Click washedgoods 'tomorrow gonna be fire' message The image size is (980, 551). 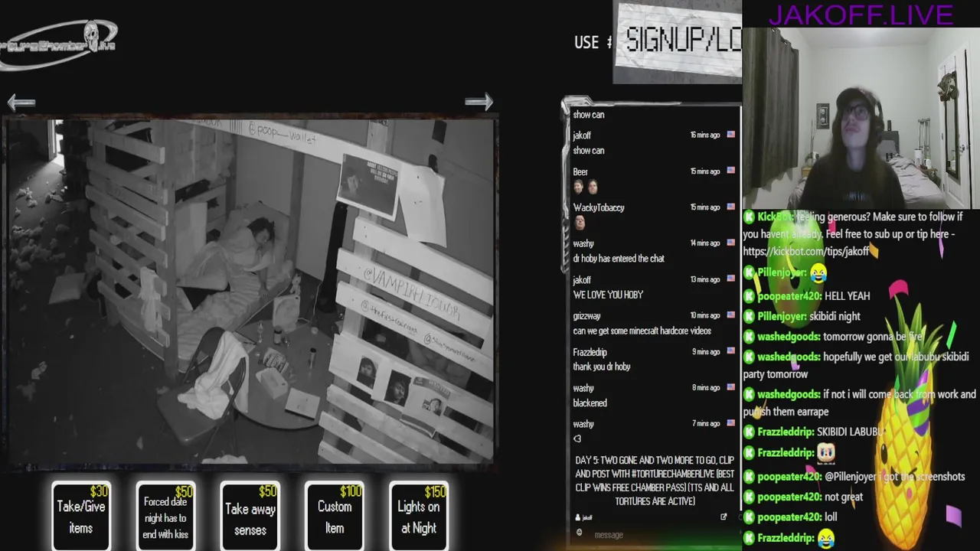coord(873,337)
